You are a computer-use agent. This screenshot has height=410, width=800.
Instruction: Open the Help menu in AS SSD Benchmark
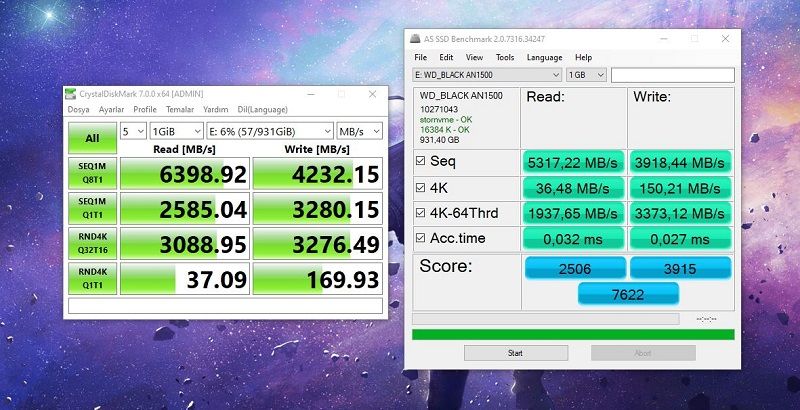point(583,58)
